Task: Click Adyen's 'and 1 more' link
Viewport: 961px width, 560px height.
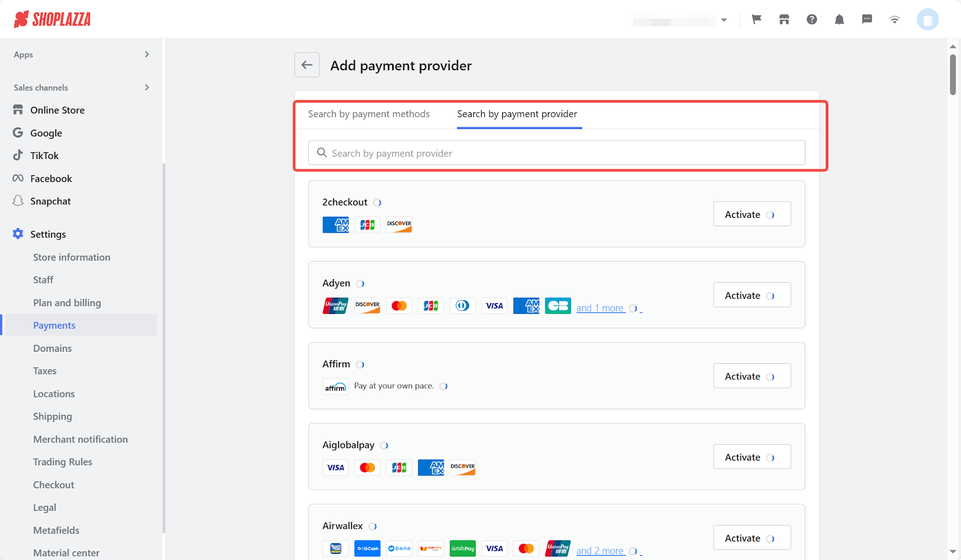Action: pyautogui.click(x=600, y=308)
